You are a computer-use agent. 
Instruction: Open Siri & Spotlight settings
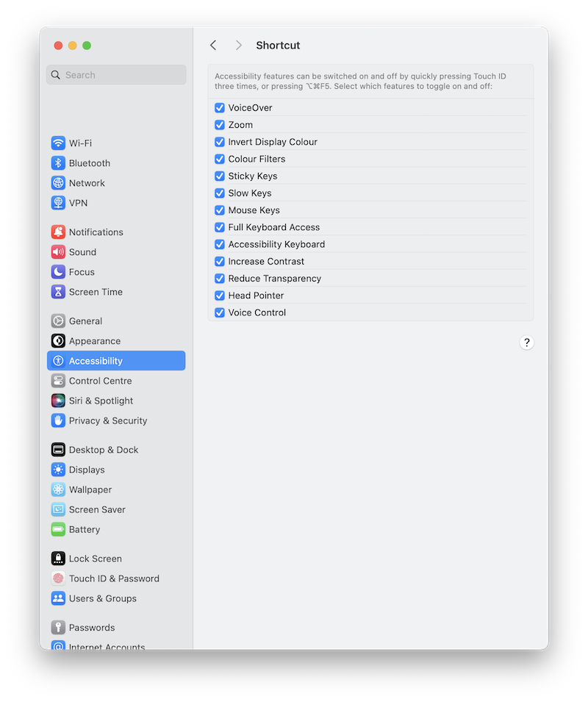point(59,401)
